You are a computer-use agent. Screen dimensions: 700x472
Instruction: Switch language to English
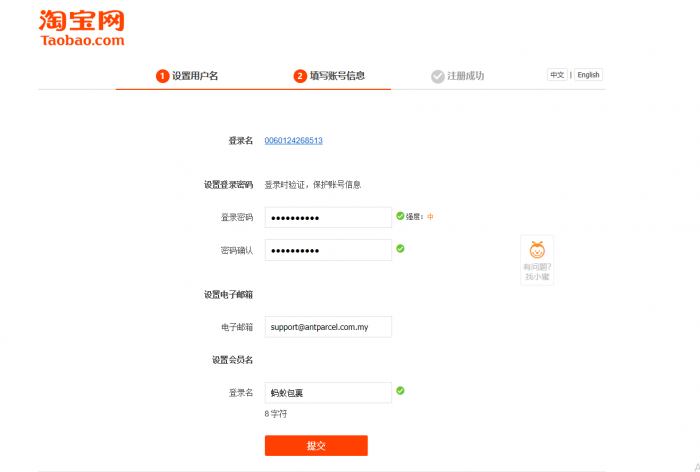click(x=588, y=75)
